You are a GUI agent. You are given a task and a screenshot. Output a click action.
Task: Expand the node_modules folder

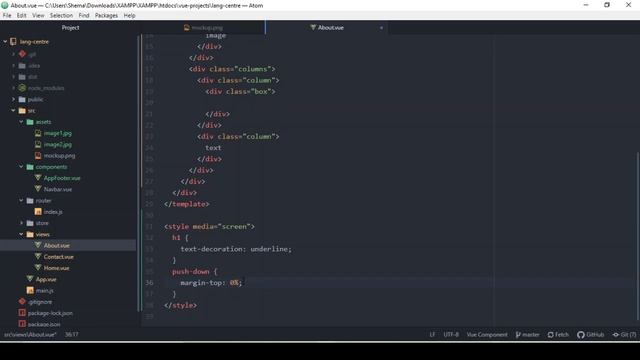point(13,88)
